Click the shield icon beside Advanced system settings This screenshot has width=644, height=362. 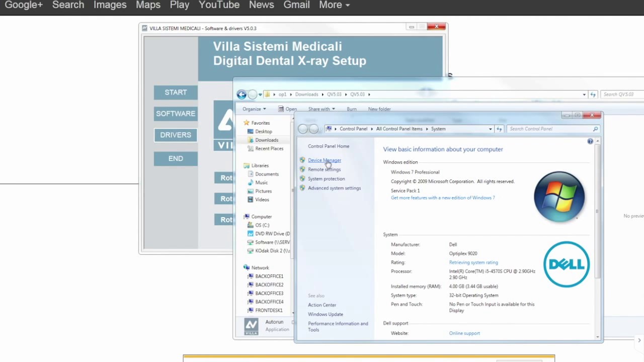pos(302,188)
